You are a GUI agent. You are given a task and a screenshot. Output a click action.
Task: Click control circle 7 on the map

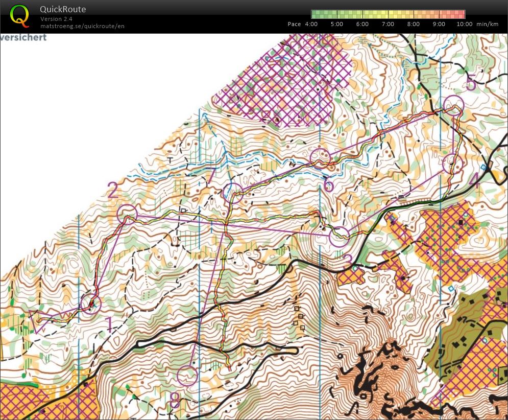(x=233, y=193)
